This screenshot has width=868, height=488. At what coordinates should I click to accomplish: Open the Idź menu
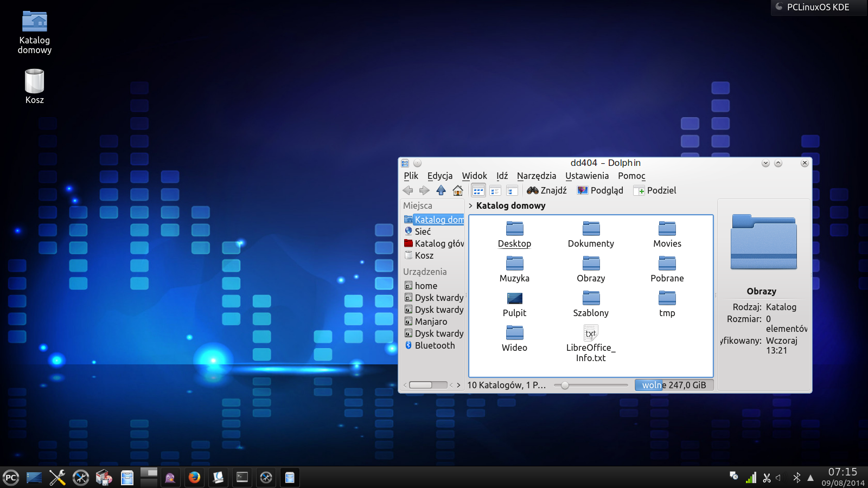click(x=502, y=176)
